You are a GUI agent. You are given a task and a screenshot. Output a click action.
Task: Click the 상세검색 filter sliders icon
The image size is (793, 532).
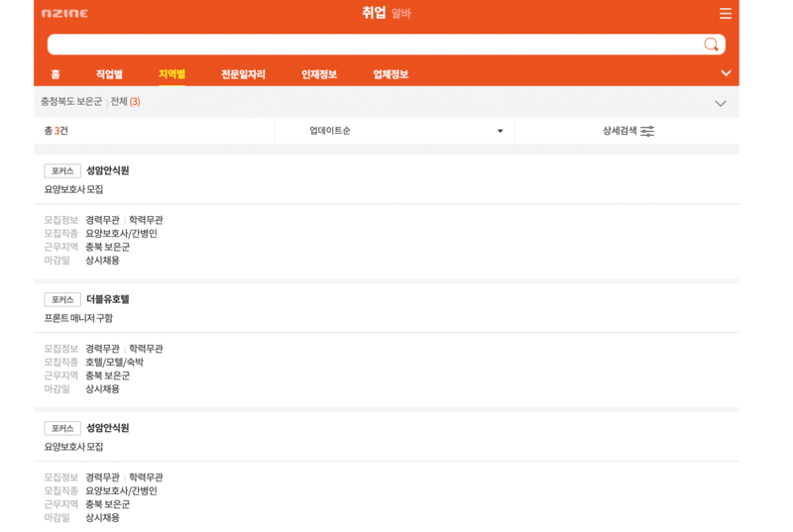(x=647, y=131)
